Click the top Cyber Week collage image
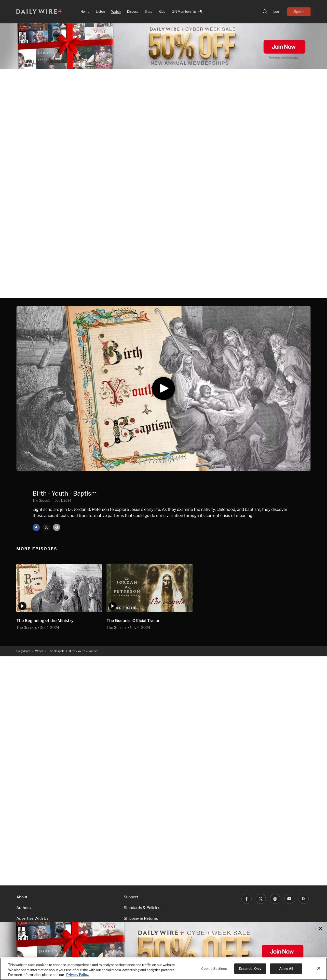The image size is (327, 980). pos(65,46)
